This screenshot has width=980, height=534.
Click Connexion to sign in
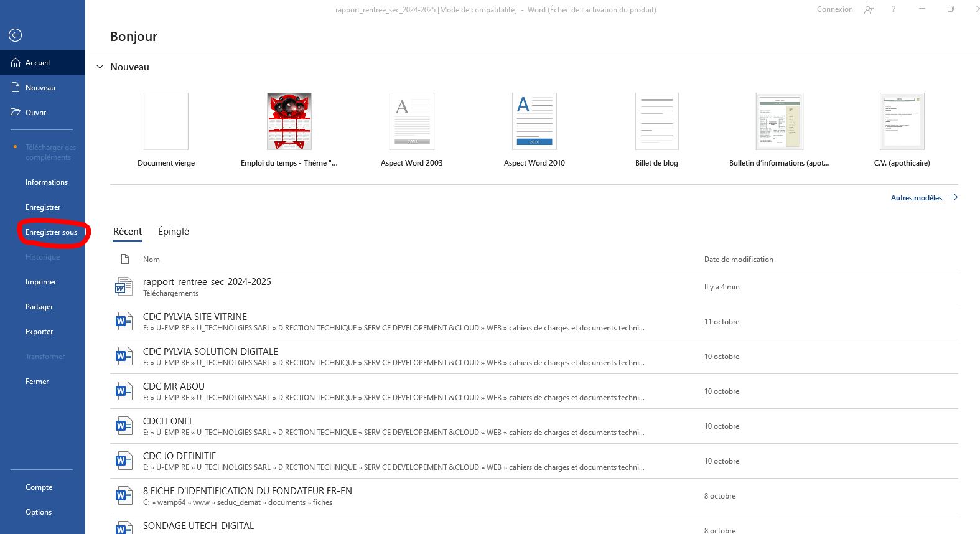coord(834,9)
